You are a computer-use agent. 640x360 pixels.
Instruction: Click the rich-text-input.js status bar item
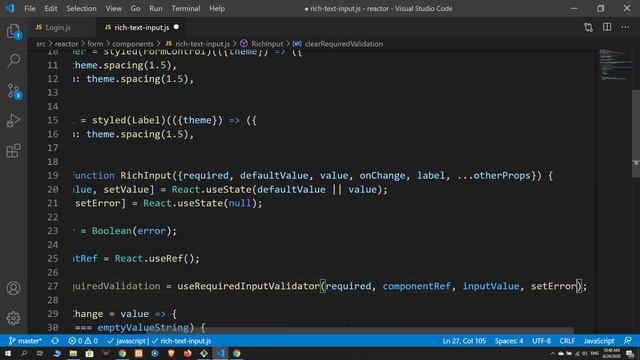point(181,341)
